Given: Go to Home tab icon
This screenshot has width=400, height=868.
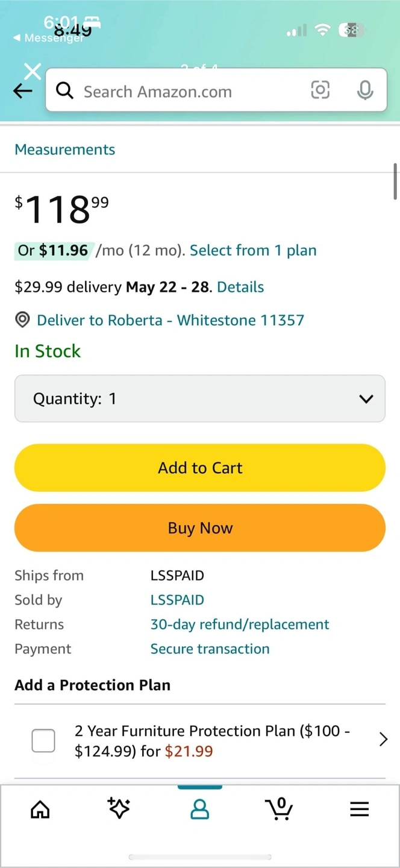Looking at the screenshot, I should [40, 810].
